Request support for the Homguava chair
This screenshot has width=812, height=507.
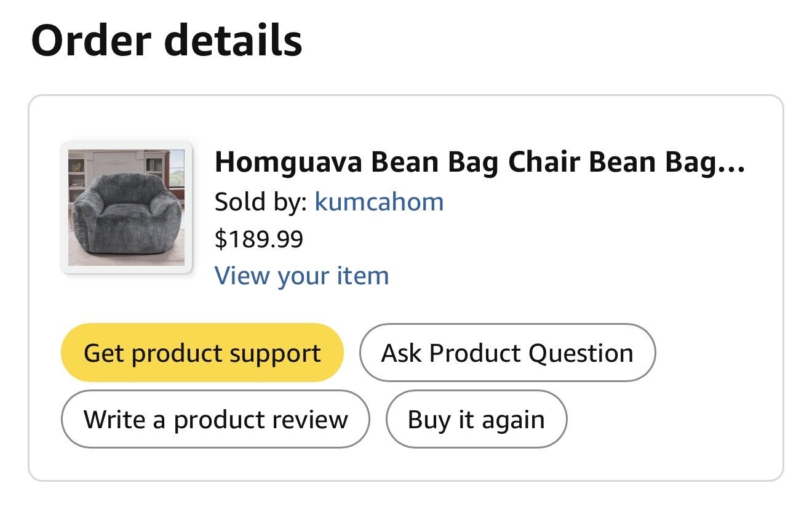tap(202, 353)
